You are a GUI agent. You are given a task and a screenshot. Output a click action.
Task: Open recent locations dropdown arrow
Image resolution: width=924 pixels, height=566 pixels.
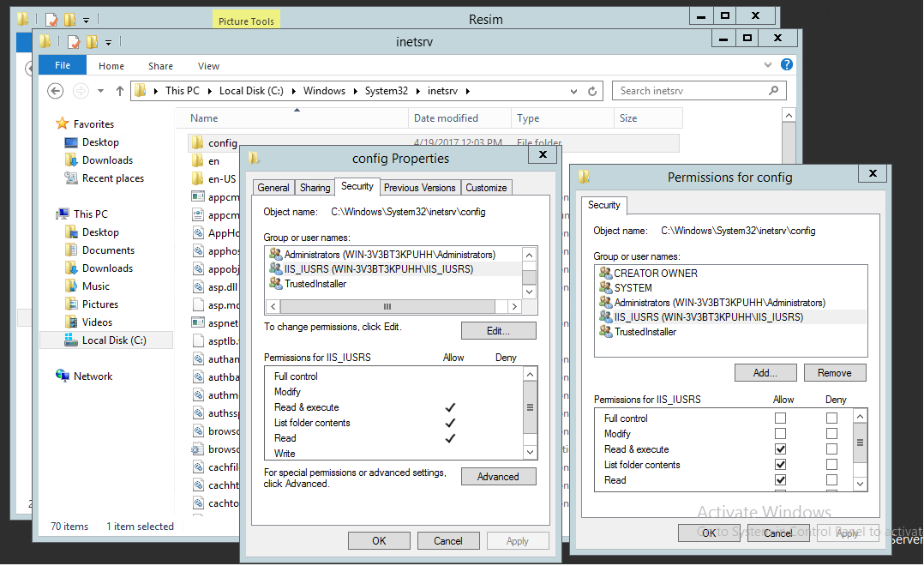(x=101, y=91)
